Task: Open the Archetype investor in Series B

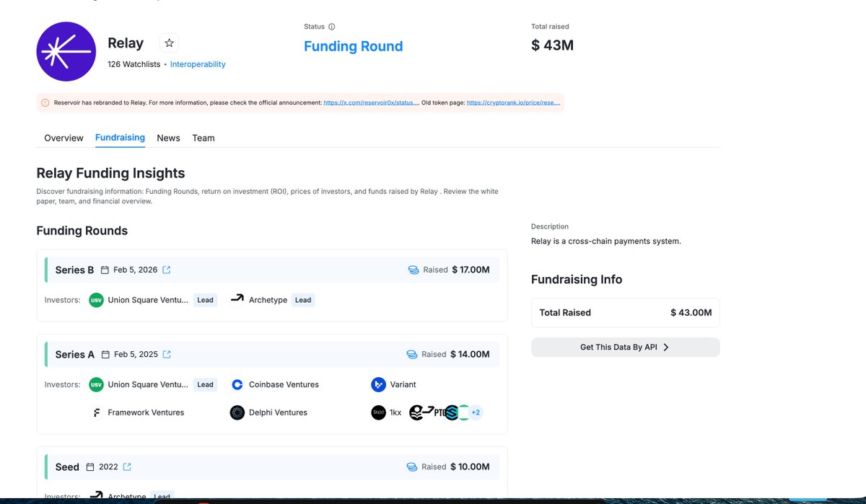Action: pyautogui.click(x=268, y=300)
